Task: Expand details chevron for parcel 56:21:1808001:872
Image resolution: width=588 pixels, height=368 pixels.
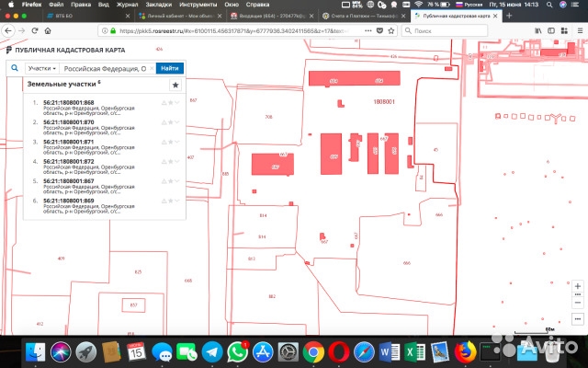Action: click(176, 162)
